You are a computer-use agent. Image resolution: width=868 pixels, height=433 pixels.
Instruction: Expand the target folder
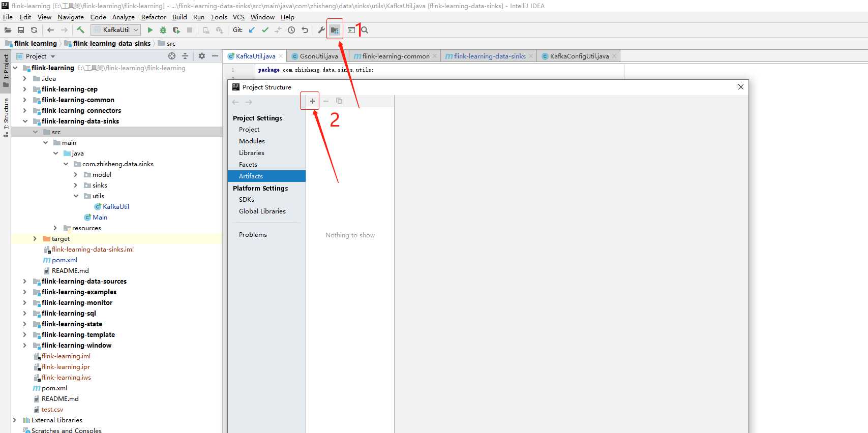coord(35,238)
